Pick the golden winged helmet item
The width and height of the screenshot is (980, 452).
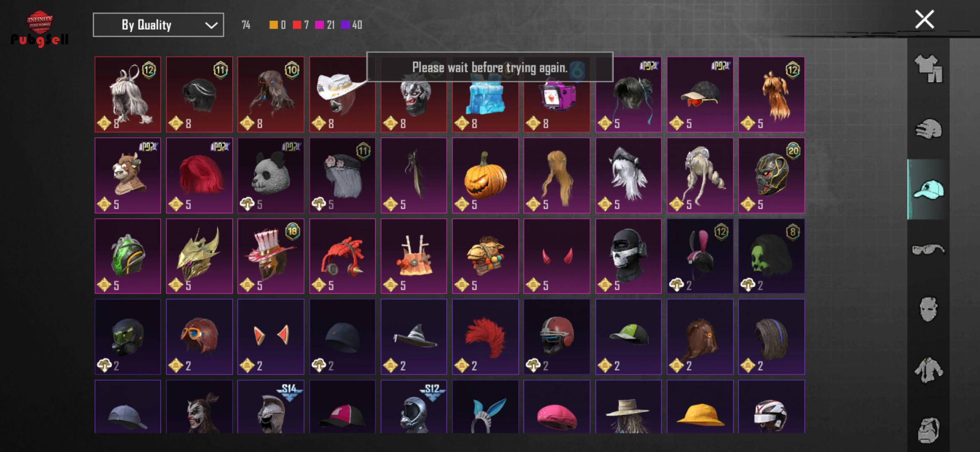199,256
